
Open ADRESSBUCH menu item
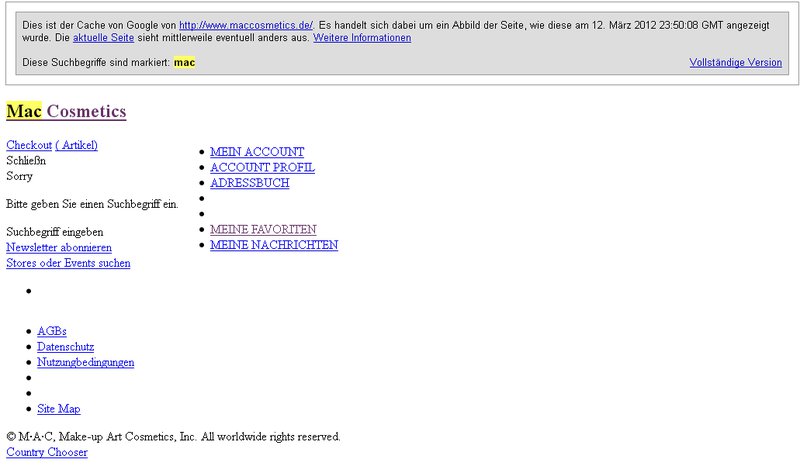249,183
